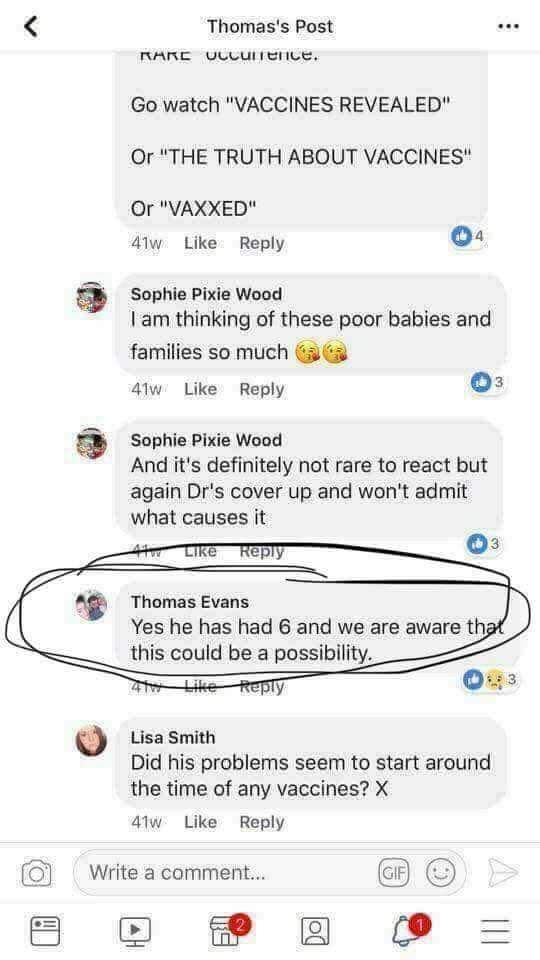
Task: Open the hamburger menu tab
Action: [x=495, y=931]
